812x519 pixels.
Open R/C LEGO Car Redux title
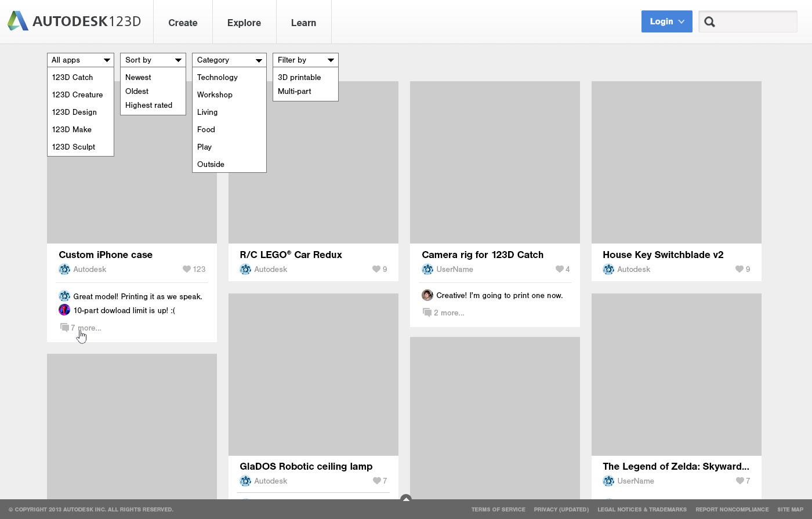pos(291,255)
